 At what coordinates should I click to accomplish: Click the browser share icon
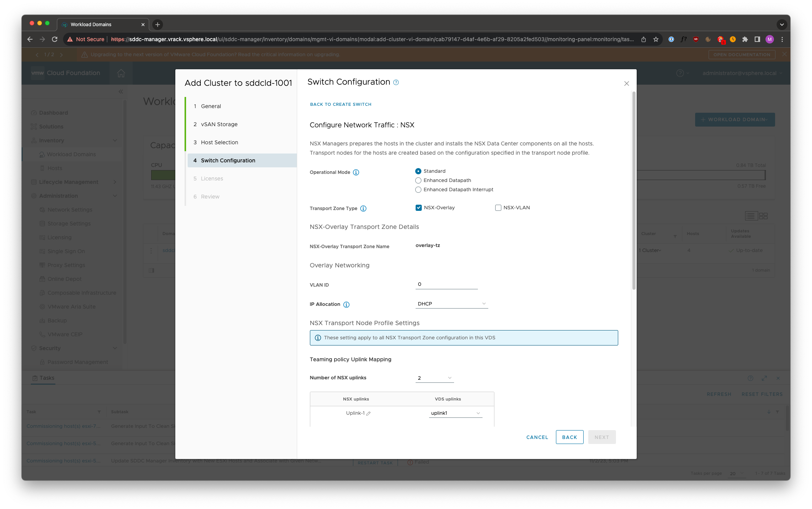pyautogui.click(x=644, y=39)
